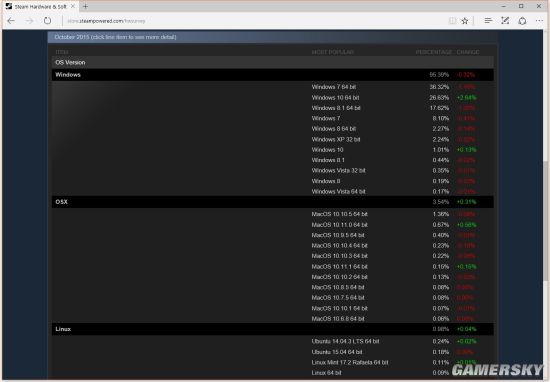The height and width of the screenshot is (382, 550).
Task: Select the Ubuntu 14.04.3 LTS 64 bit row
Action: pyautogui.click(x=273, y=341)
